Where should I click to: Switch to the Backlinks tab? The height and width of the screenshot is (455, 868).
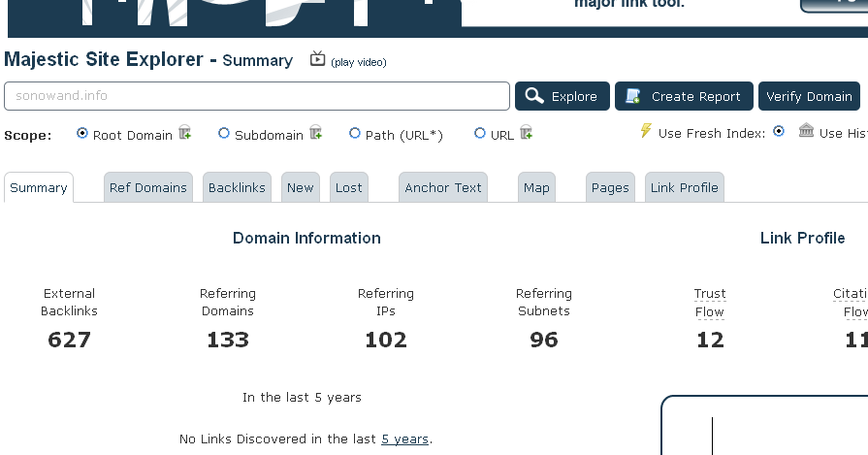pos(237,187)
